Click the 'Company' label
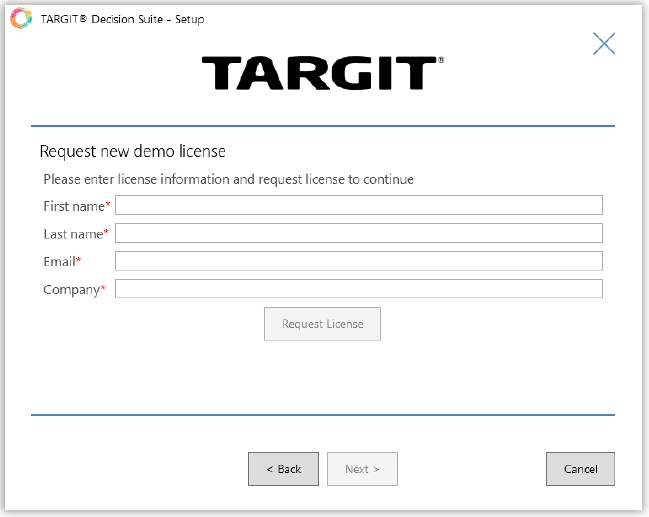The width and height of the screenshot is (649, 517). click(x=72, y=290)
